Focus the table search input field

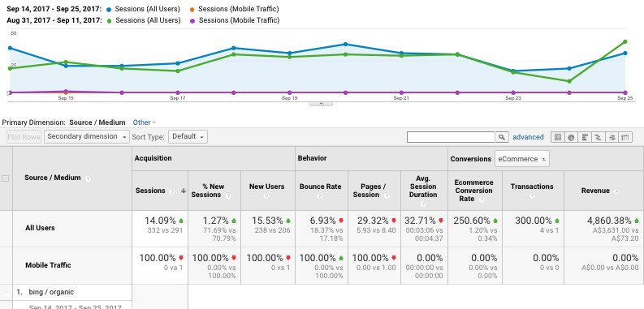click(451, 137)
